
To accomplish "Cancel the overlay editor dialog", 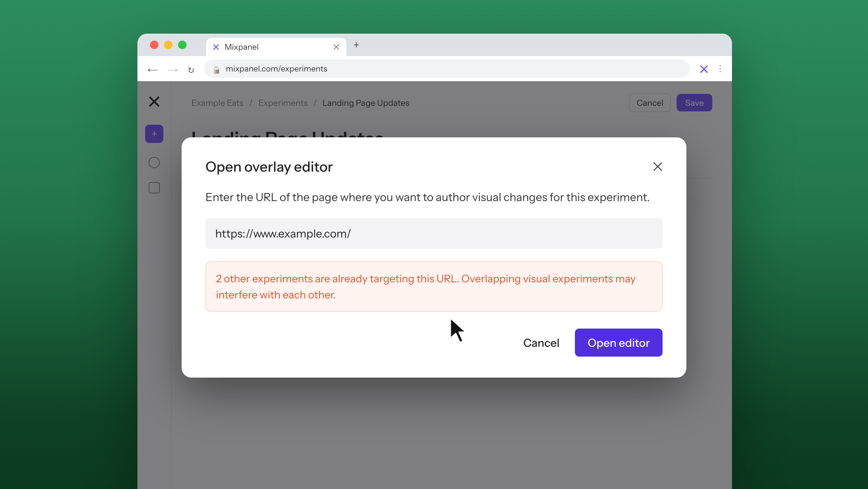I will 541,343.
